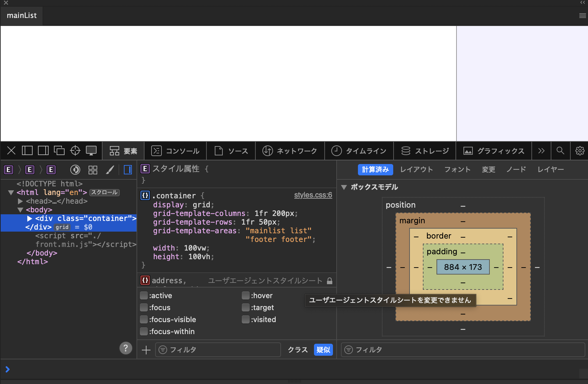
Task: Enable :focus pseudo-class checkbox
Action: pyautogui.click(x=144, y=307)
